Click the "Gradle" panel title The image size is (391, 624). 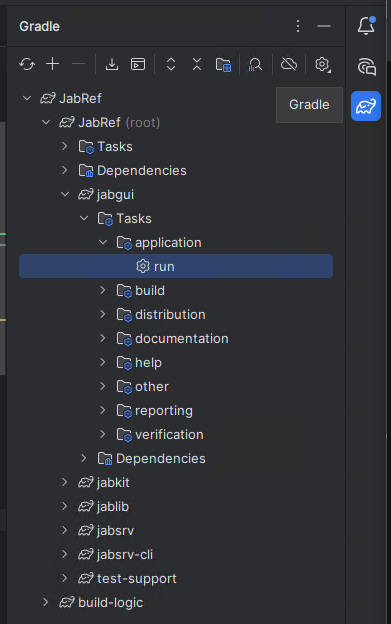coord(39,26)
